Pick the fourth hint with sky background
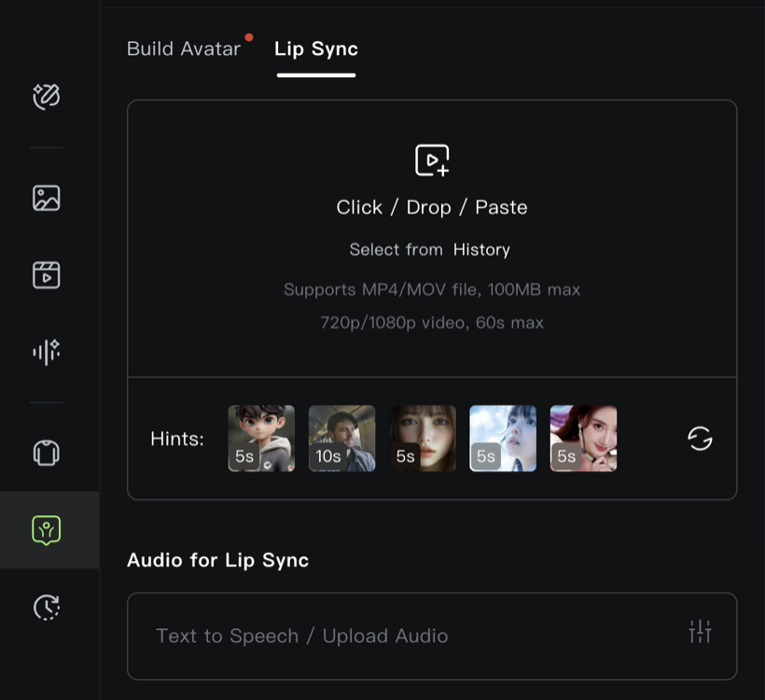The height and width of the screenshot is (700, 765). point(503,438)
